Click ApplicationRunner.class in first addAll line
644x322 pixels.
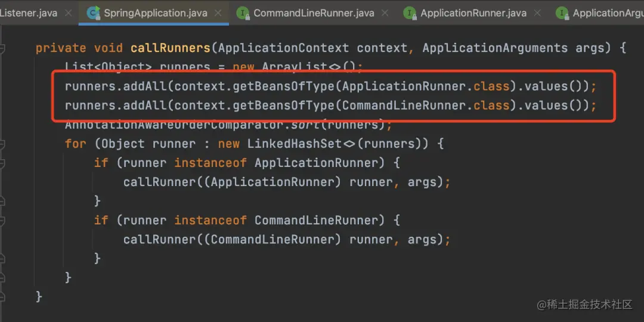[x=425, y=86]
